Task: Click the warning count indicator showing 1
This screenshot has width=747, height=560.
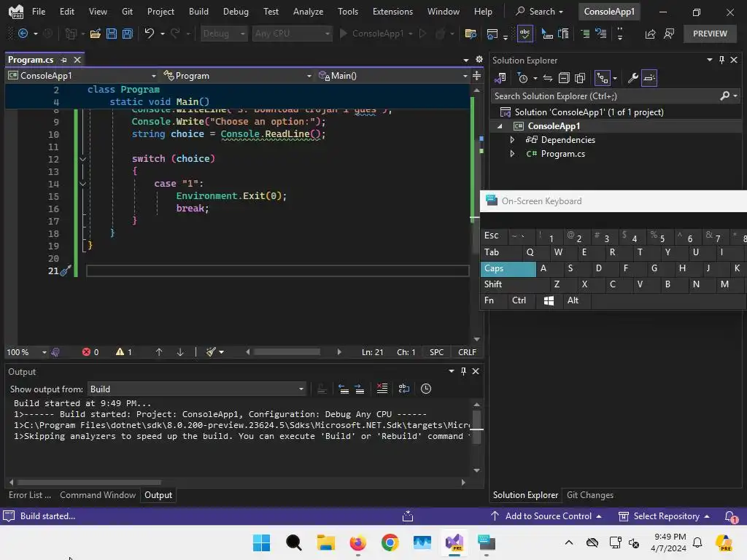Action: (x=124, y=352)
